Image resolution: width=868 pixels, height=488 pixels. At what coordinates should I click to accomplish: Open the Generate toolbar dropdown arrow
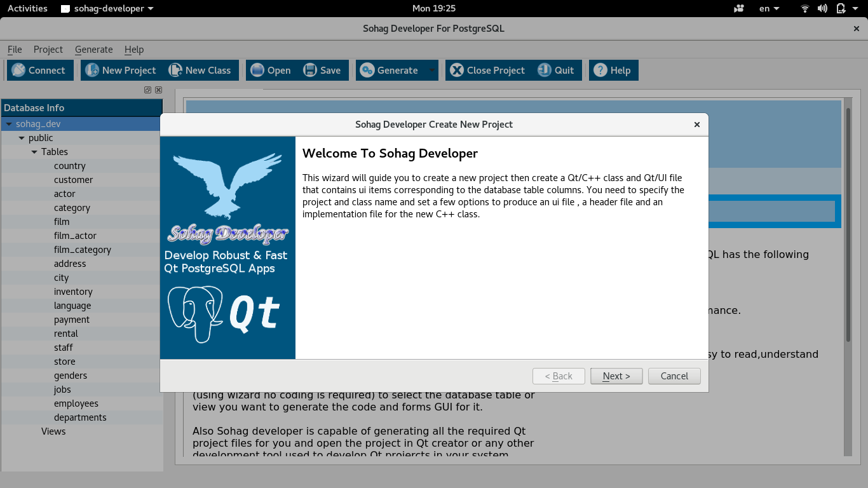tap(432, 70)
